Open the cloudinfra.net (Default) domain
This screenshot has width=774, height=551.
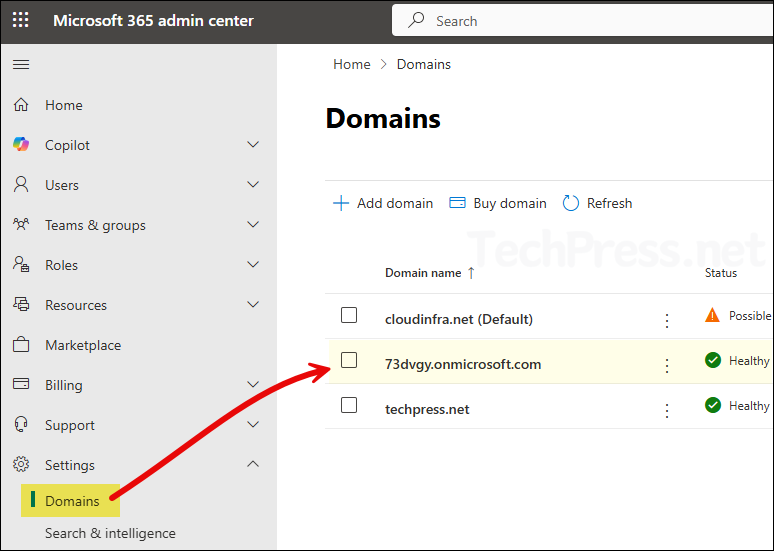coord(459,319)
